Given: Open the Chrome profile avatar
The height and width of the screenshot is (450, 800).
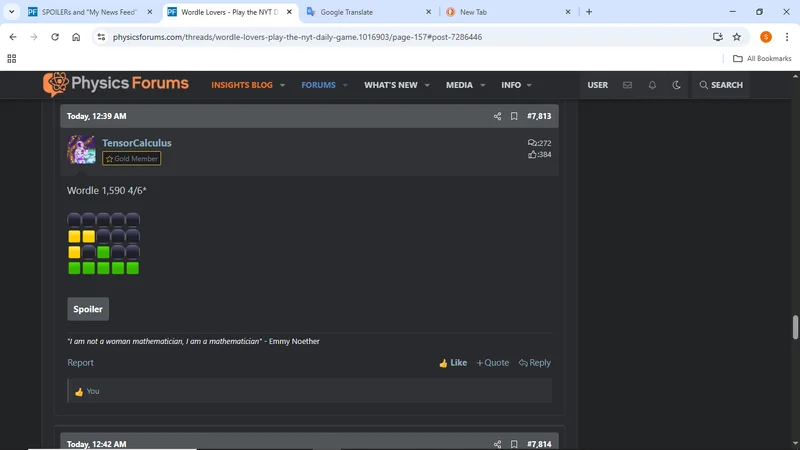Looking at the screenshot, I should [766, 37].
